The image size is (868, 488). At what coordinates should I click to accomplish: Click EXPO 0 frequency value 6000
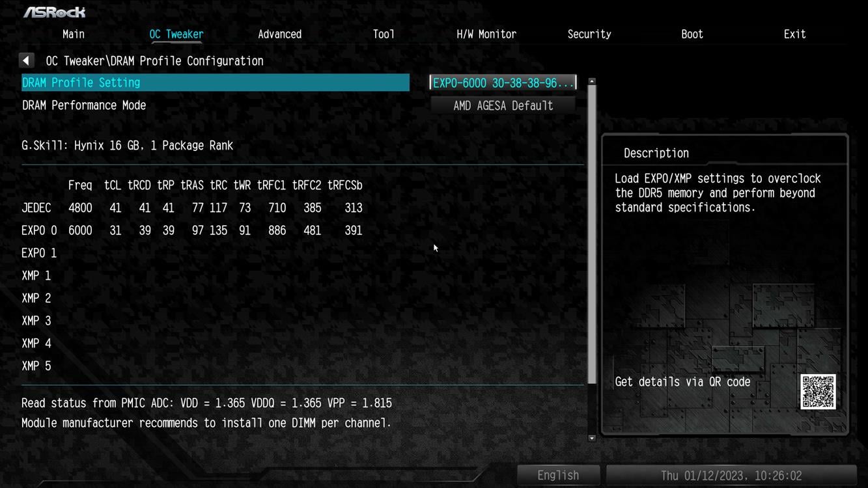pos(80,230)
